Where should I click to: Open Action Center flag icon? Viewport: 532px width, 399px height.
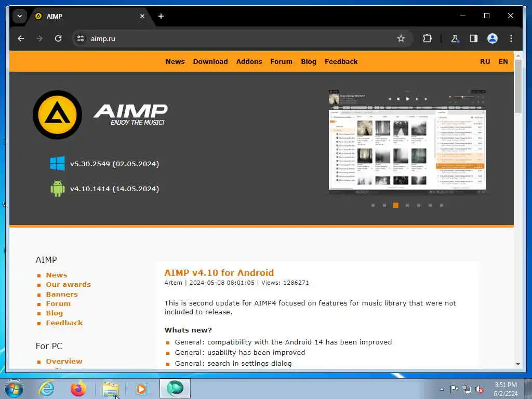click(454, 389)
